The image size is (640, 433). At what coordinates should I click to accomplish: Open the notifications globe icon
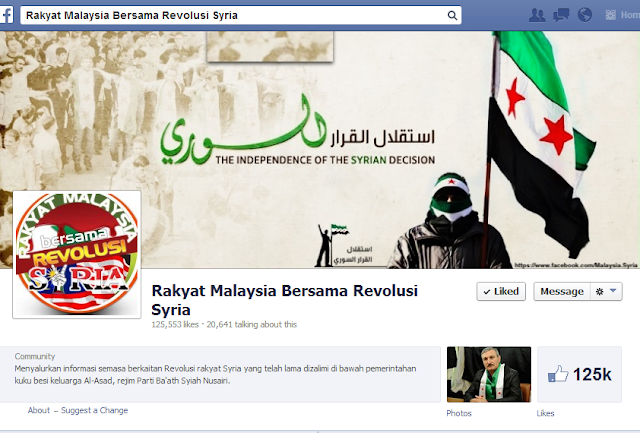tap(584, 15)
